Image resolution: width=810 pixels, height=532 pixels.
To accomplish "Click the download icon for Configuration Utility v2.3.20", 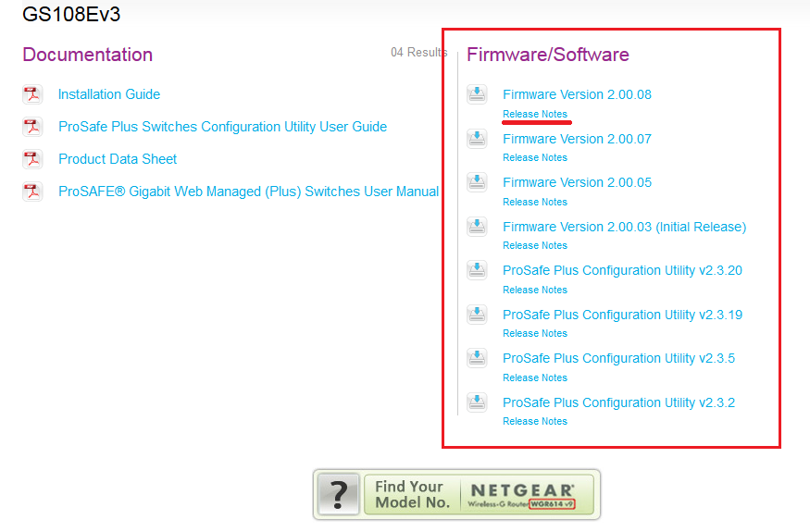I will click(x=477, y=270).
